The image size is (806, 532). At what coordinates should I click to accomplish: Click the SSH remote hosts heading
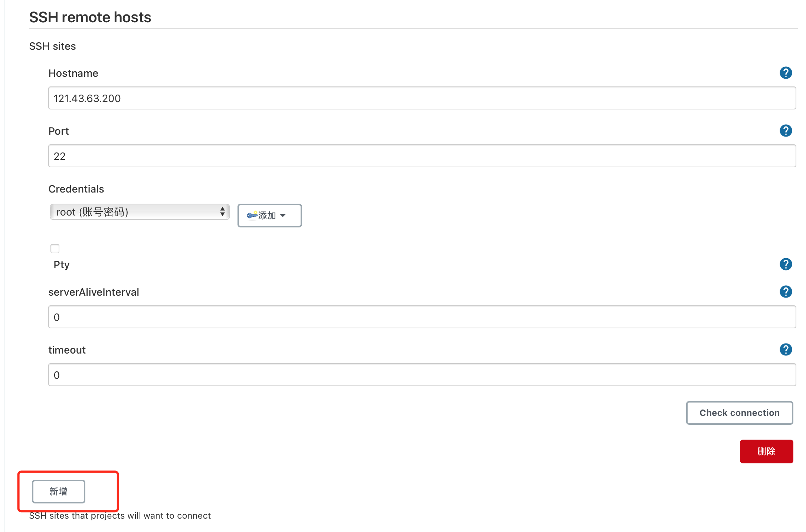90,17
